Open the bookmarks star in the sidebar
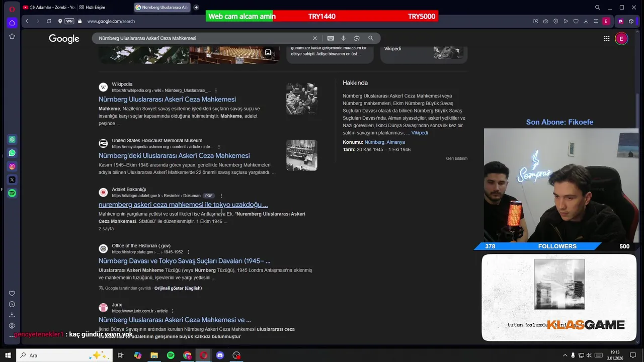Viewport: 644px width, 362px height. point(12,36)
